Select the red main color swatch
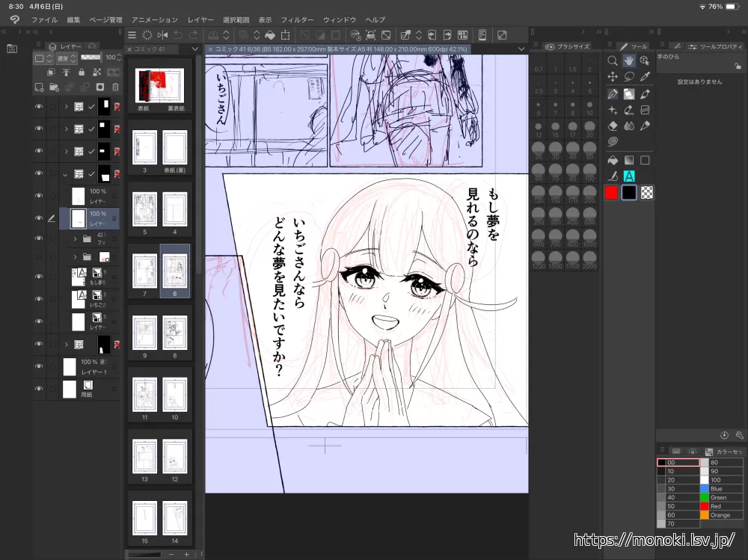Image resolution: width=748 pixels, height=560 pixels. pyautogui.click(x=612, y=192)
